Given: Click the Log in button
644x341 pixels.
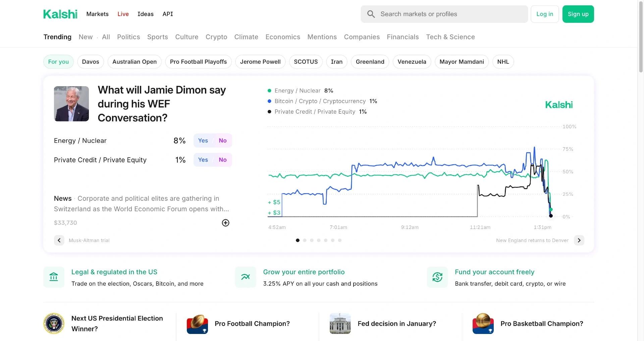Looking at the screenshot, I should 545,14.
